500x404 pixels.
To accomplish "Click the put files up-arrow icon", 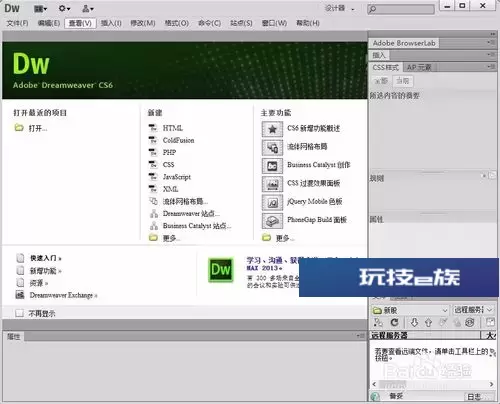I will click(428, 322).
